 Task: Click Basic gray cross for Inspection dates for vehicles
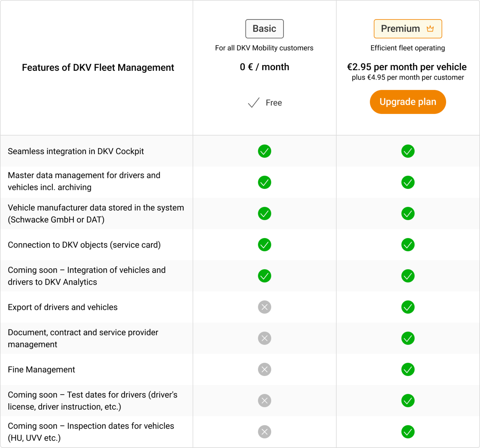[264, 432]
